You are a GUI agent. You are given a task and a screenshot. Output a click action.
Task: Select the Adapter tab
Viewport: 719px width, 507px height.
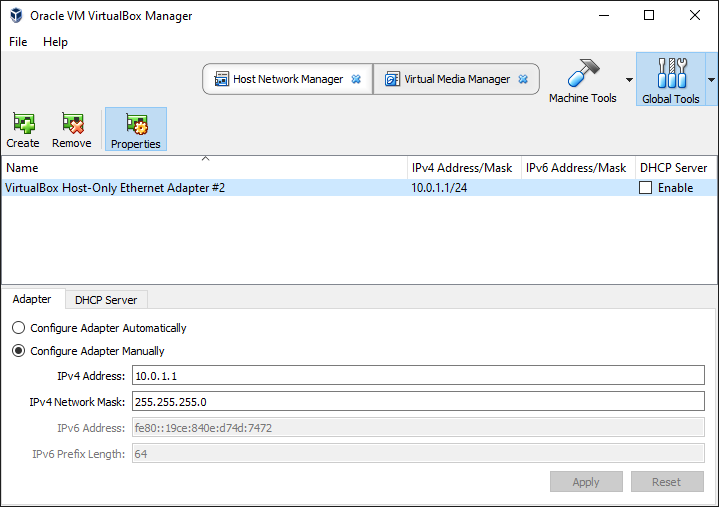pyautogui.click(x=32, y=299)
